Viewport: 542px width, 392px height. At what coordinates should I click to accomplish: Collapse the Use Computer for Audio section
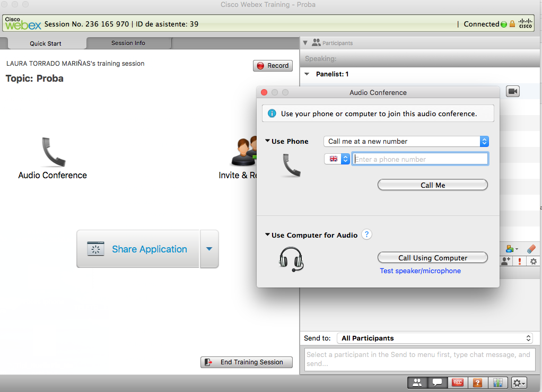tap(268, 234)
